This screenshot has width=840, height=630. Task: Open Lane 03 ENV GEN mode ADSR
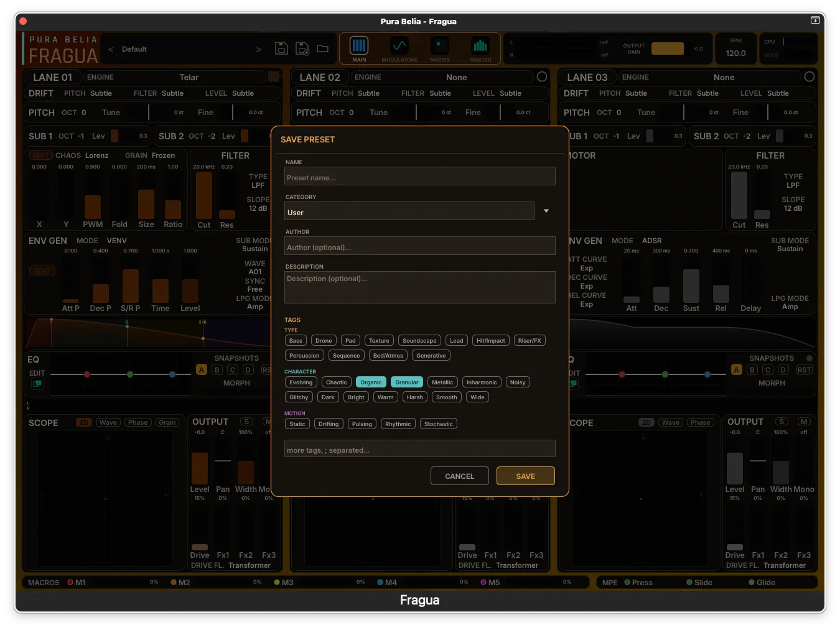(652, 241)
